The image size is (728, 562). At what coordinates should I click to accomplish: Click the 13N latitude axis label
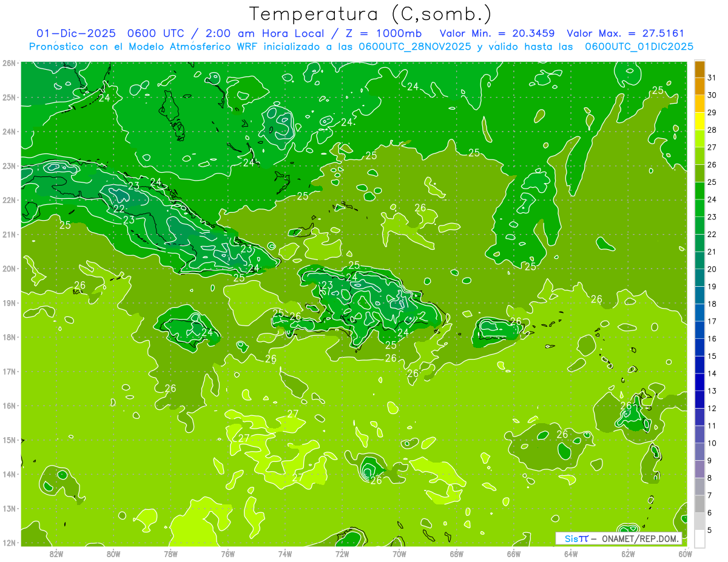8,508
